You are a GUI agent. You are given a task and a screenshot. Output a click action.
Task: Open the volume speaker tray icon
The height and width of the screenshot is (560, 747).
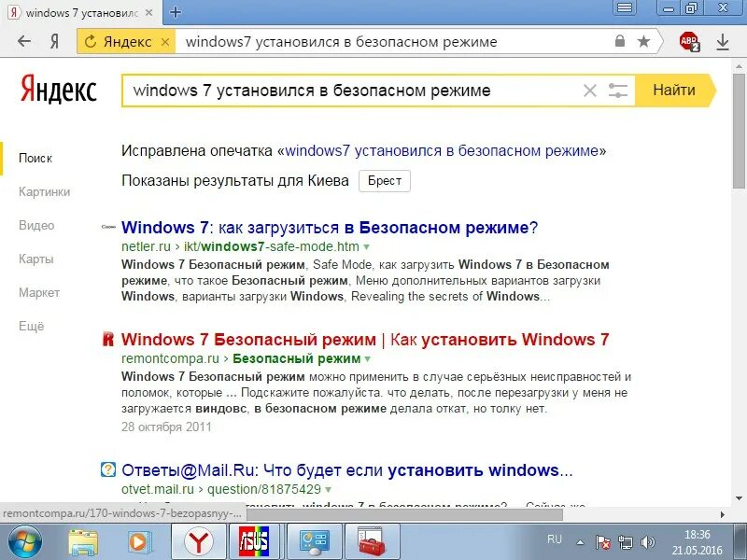(x=647, y=542)
